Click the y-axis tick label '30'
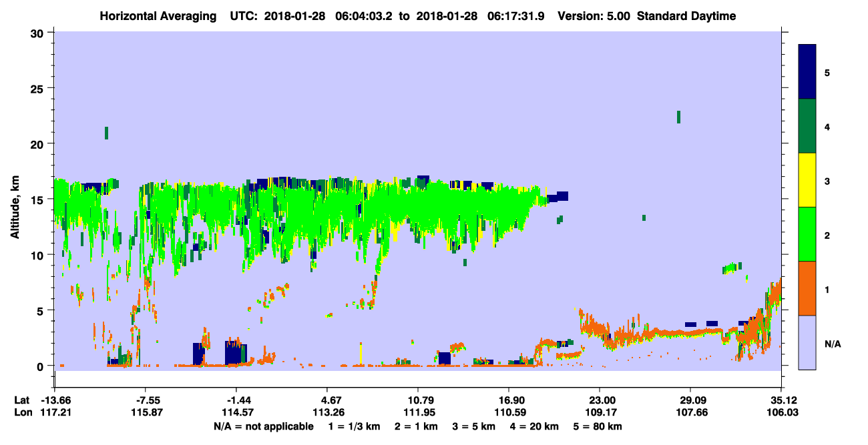The height and width of the screenshot is (445, 868). pyautogui.click(x=39, y=33)
